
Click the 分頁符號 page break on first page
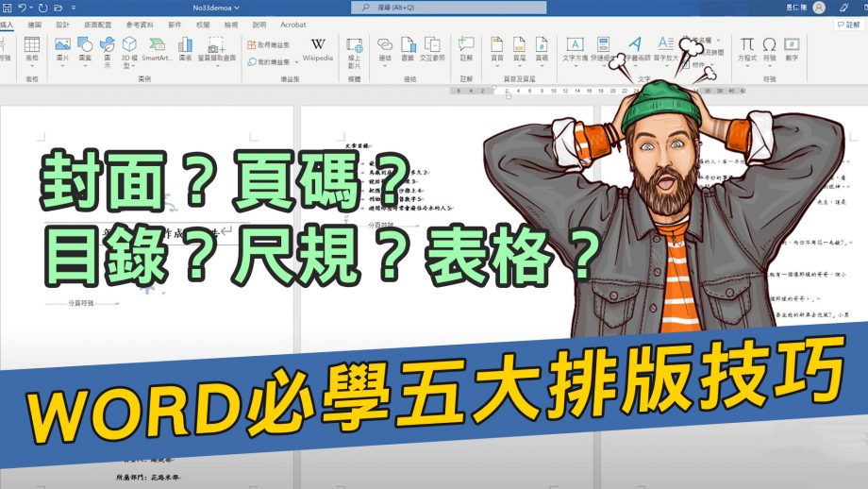[81, 303]
